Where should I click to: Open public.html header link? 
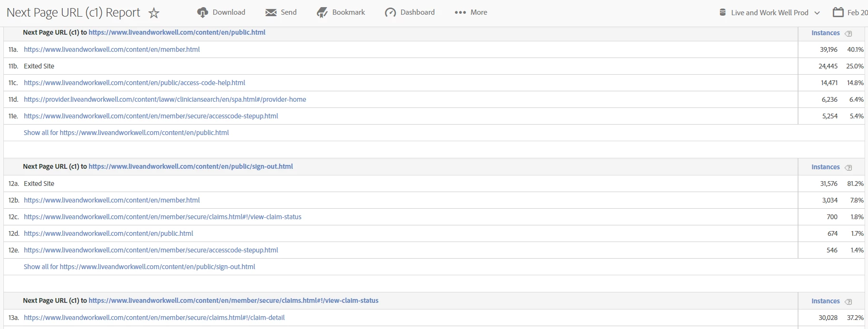[x=177, y=32]
